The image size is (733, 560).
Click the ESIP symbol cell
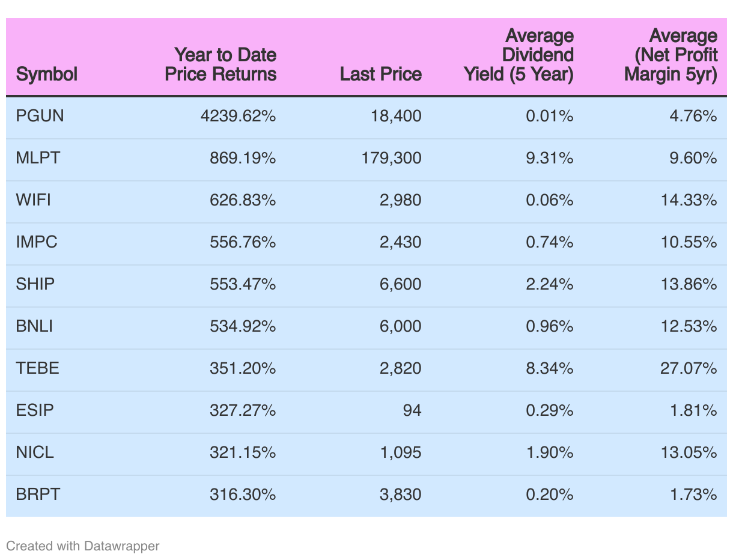[35, 410]
